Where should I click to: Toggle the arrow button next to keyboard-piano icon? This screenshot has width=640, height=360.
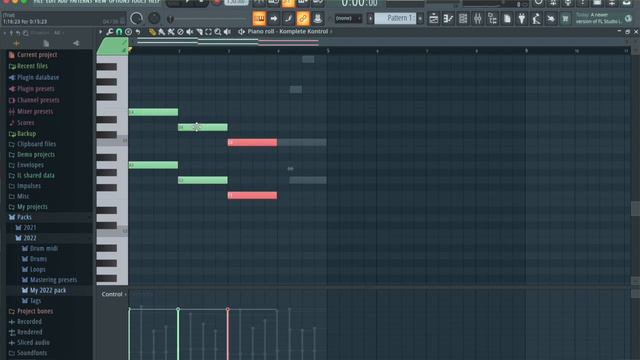point(274,18)
